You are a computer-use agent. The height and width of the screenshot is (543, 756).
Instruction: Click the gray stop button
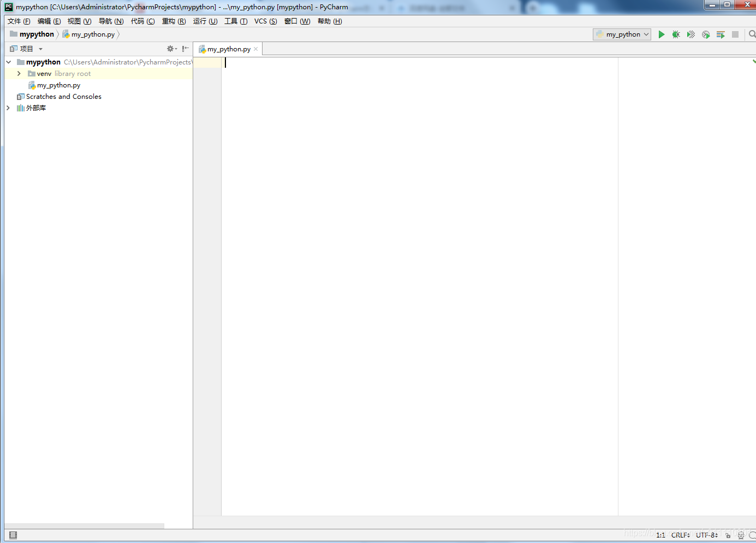click(735, 34)
